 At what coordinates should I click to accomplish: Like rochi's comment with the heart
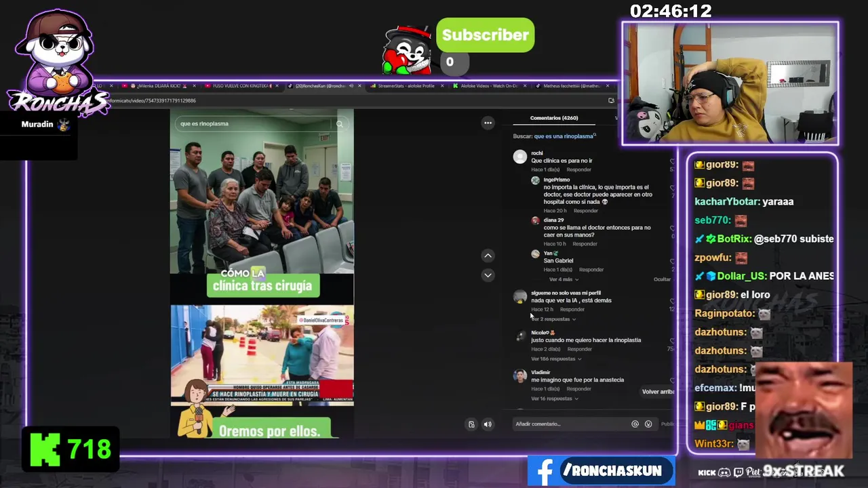672,161
